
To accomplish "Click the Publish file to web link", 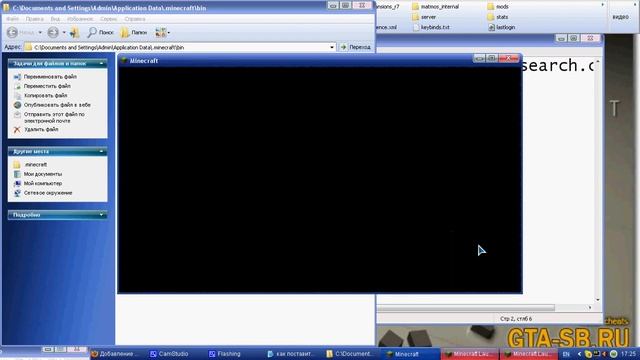I will 57,105.
